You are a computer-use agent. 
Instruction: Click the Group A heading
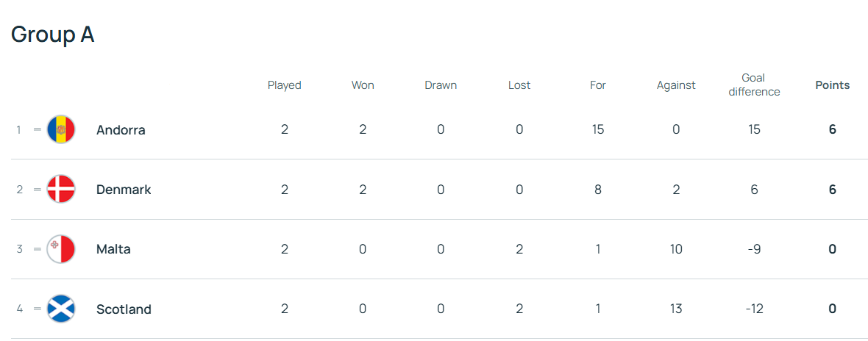click(53, 35)
